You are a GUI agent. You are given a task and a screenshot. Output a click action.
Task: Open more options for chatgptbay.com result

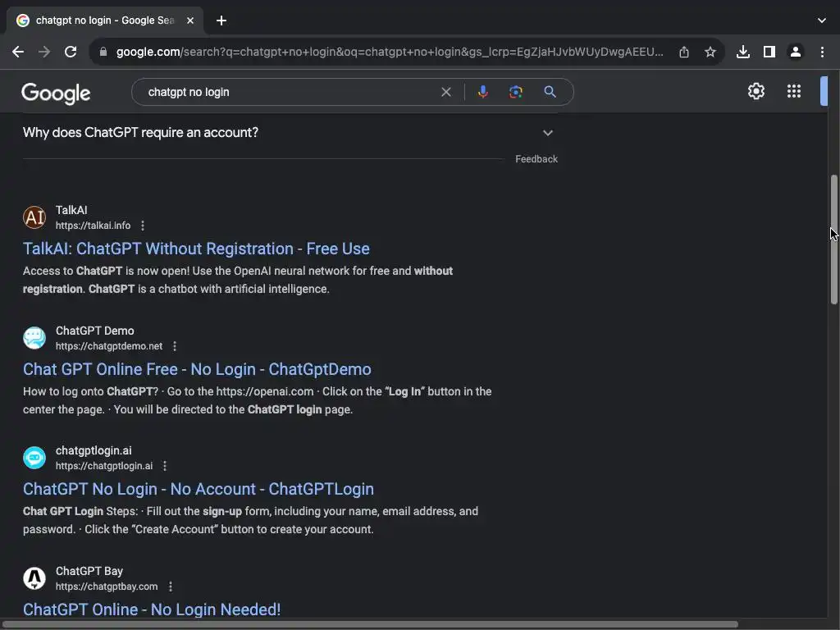pos(171,587)
